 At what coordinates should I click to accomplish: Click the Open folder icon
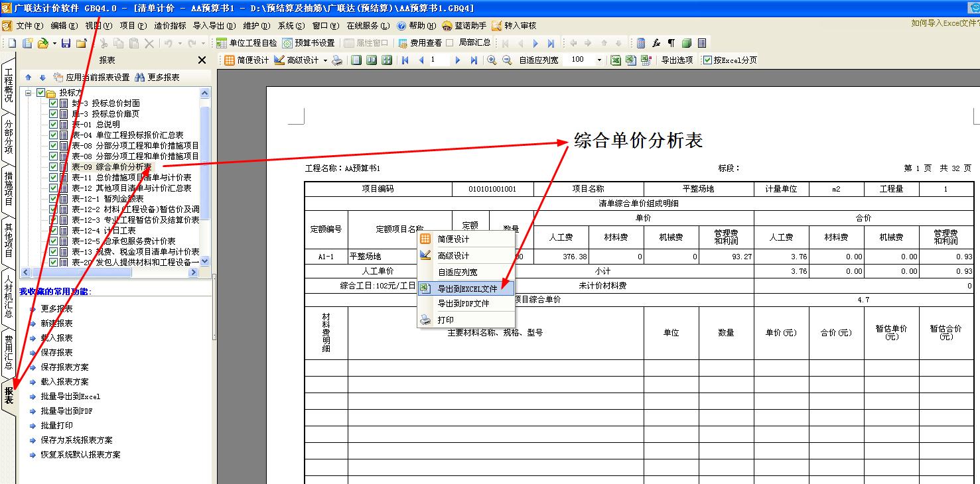click(42, 43)
